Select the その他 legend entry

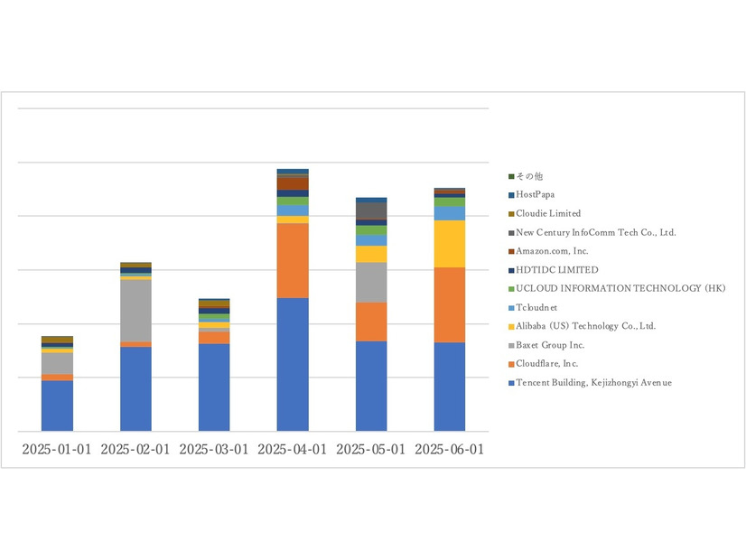529,176
